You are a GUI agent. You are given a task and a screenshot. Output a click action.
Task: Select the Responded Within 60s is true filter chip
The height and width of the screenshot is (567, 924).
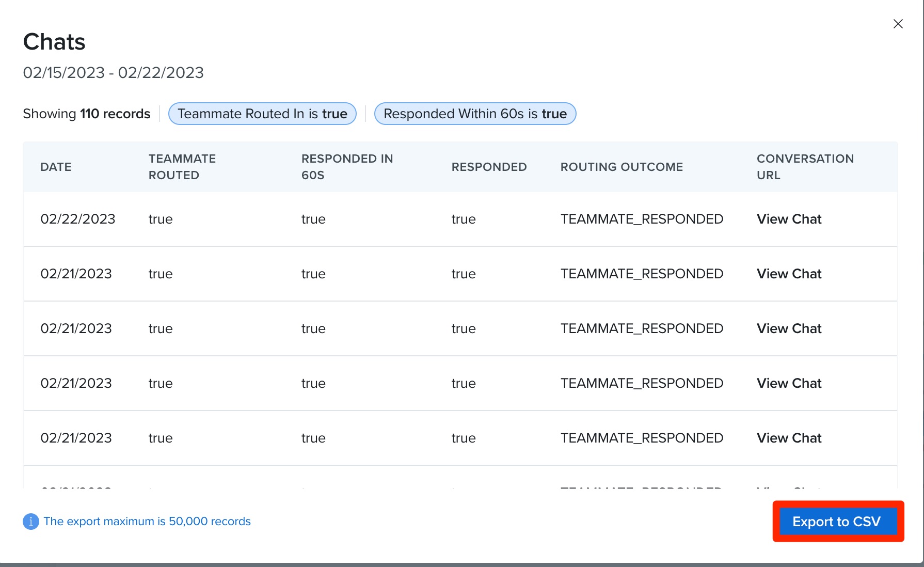tap(475, 114)
